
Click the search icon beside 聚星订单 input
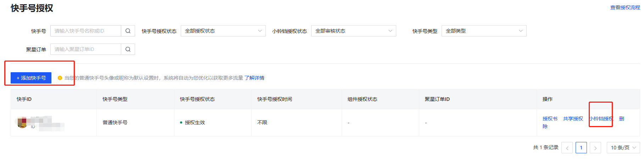coord(128,49)
